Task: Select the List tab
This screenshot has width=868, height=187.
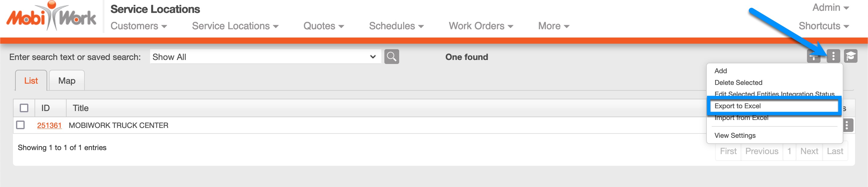Action: 31,81
